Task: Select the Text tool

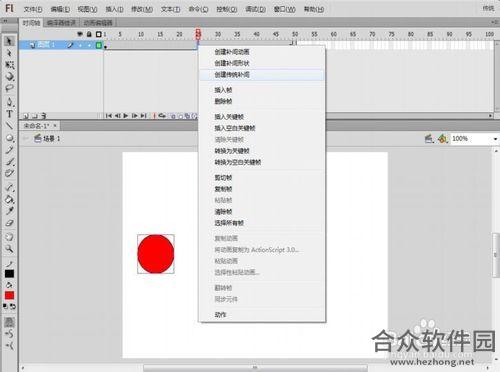Action: [9, 114]
